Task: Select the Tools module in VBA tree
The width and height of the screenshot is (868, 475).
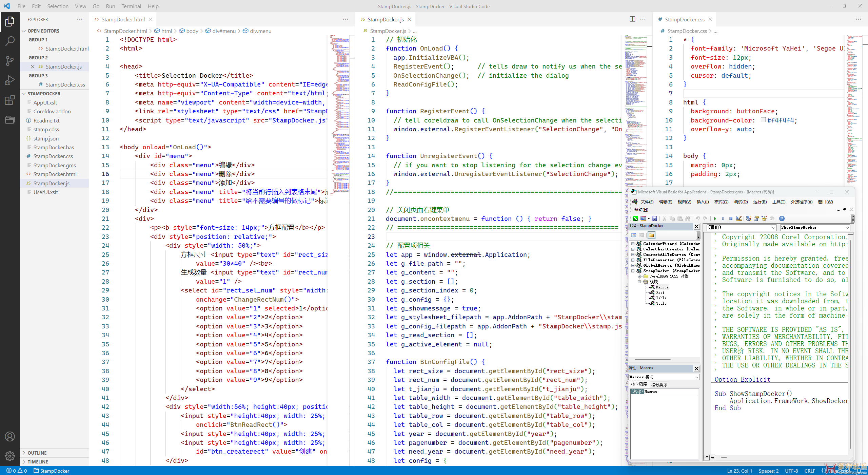Action: (661, 303)
